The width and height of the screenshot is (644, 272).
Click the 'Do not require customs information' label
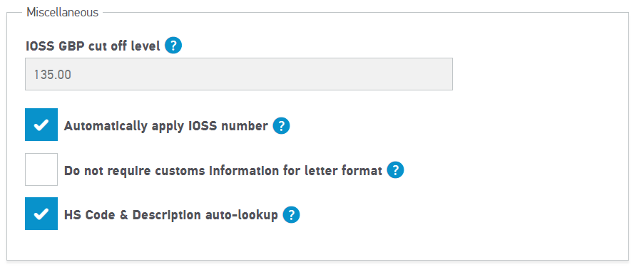pyautogui.click(x=223, y=170)
